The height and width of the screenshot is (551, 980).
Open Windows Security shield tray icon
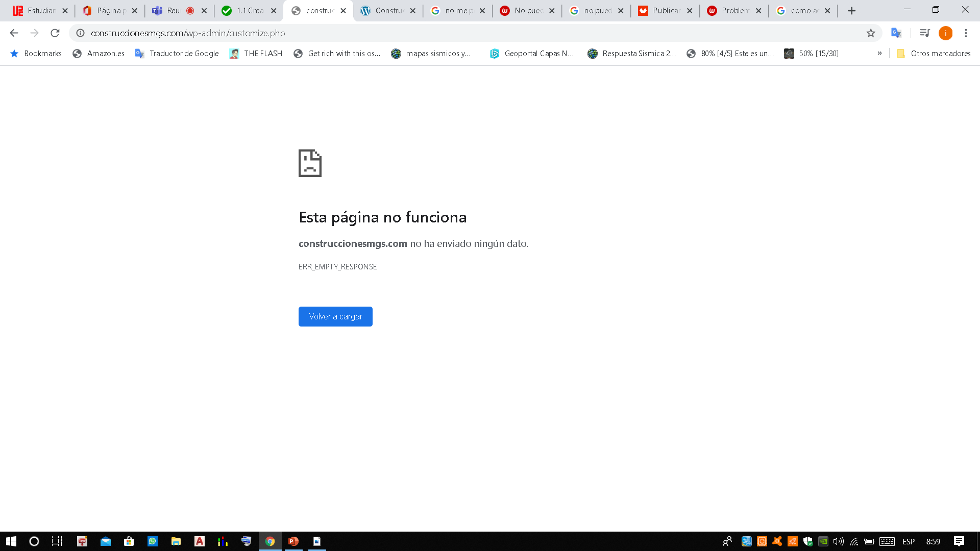point(808,541)
